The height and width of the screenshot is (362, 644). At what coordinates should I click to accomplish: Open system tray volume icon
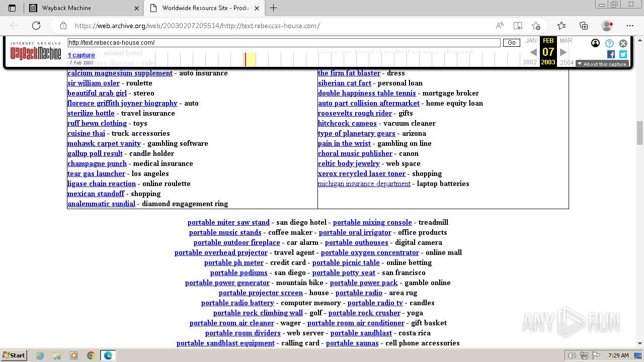click(x=572, y=355)
